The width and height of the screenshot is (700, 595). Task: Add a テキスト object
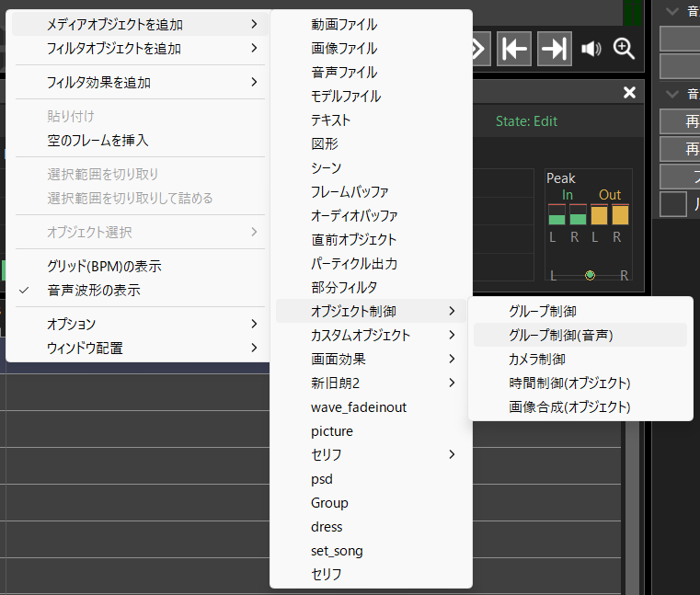pos(371,120)
